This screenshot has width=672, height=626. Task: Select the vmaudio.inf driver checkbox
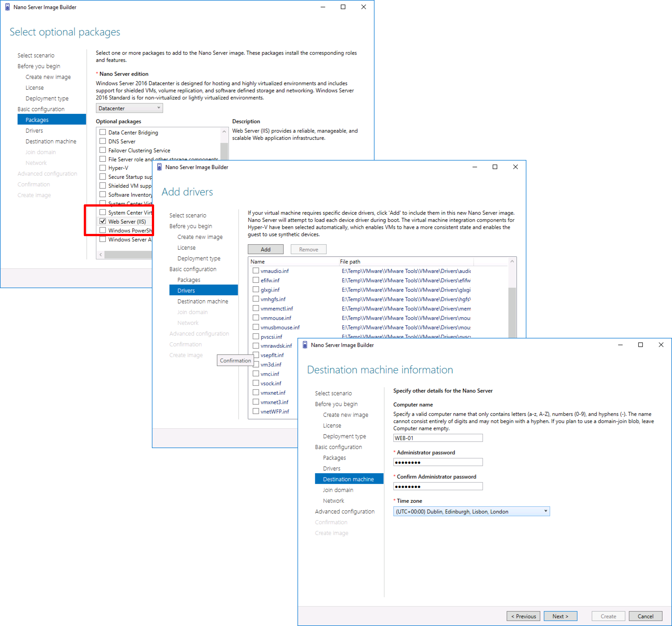256,271
